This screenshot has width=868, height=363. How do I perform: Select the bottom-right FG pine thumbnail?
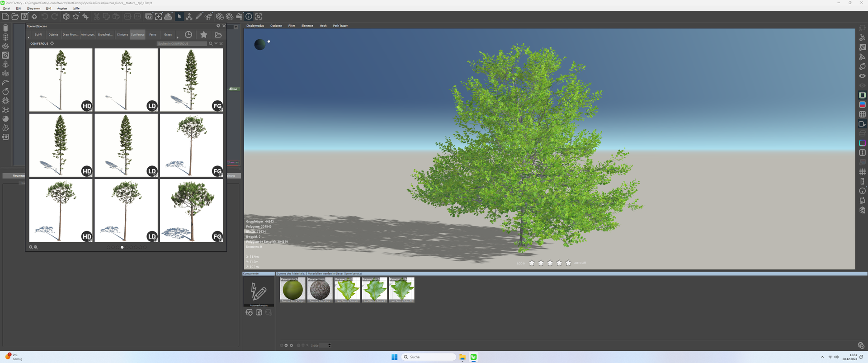[191, 210]
